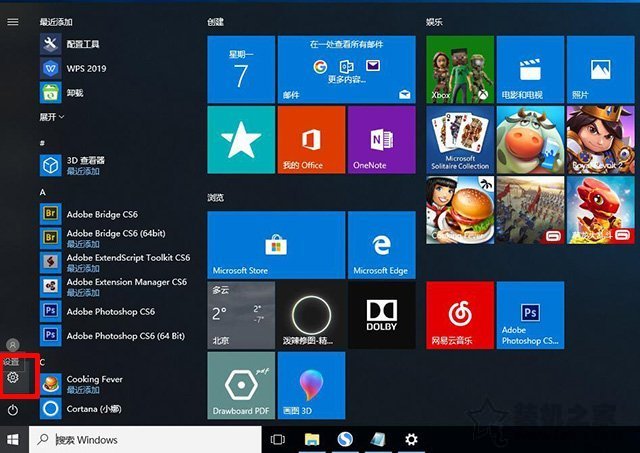Open the Settings gear in left sidebar
The width and height of the screenshot is (640, 453).
13,377
